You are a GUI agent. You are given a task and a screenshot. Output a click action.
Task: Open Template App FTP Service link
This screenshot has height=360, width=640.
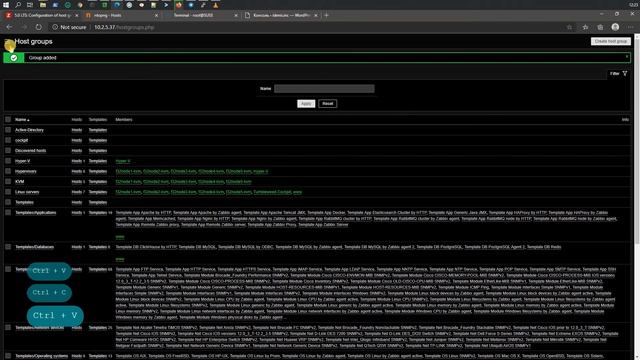click(x=139, y=269)
